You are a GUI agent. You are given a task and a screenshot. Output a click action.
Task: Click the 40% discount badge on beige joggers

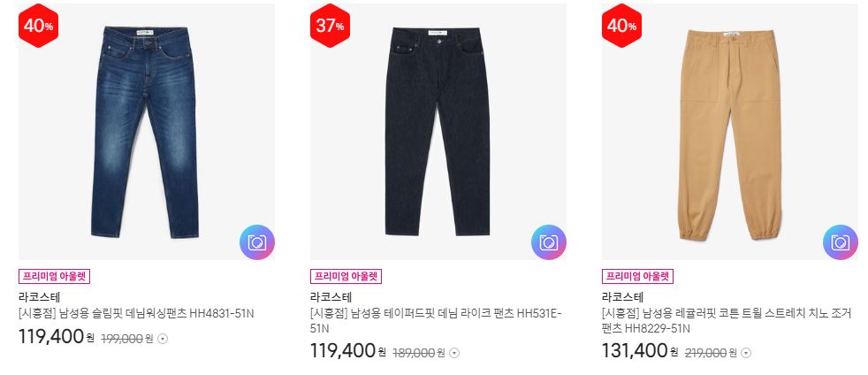(621, 26)
